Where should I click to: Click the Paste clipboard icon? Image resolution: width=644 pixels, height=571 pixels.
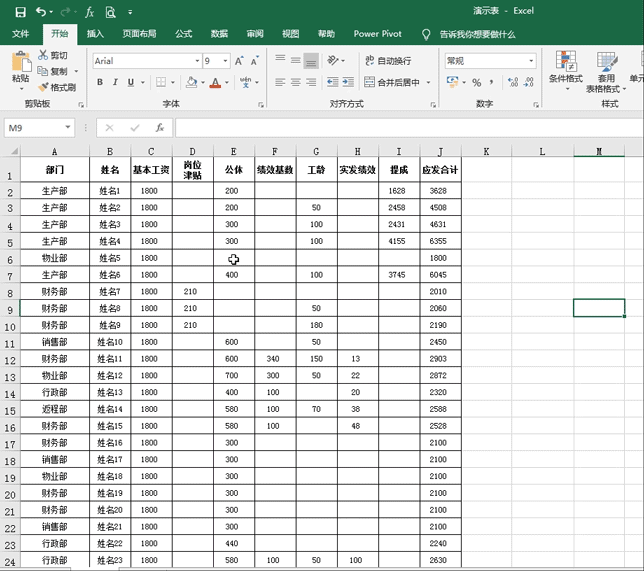point(21,62)
